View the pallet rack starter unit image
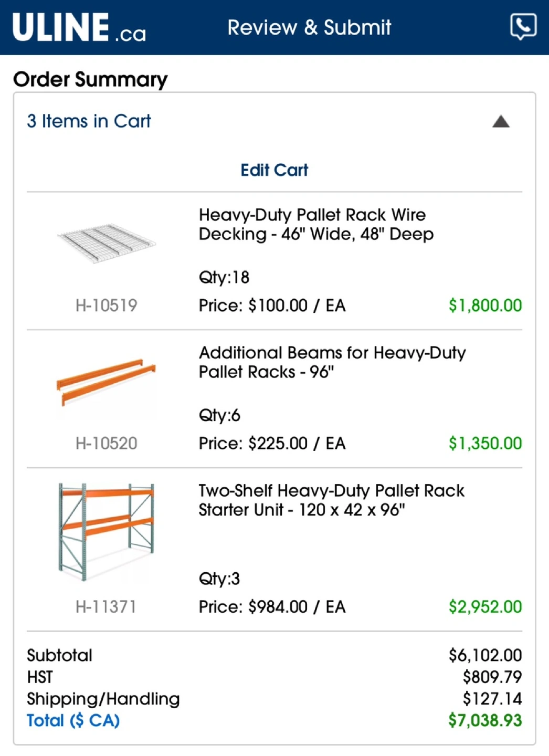This screenshot has height=756, width=549. coord(107,532)
